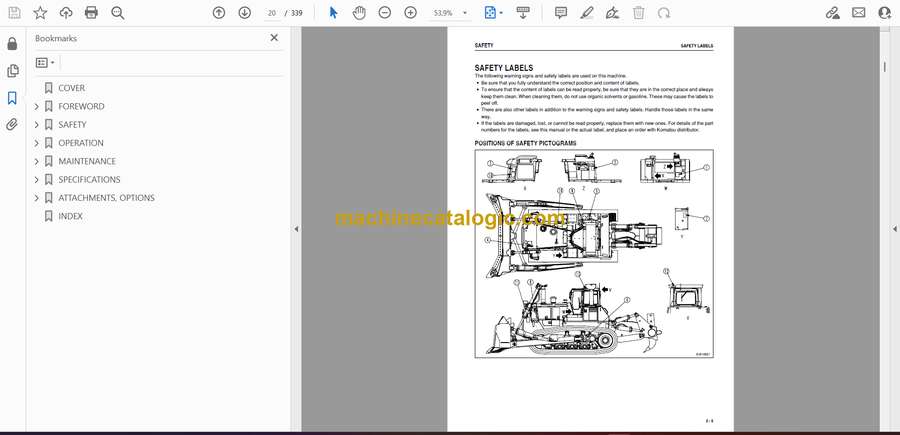Open the COVER bookmark
900x435 pixels.
(x=71, y=88)
